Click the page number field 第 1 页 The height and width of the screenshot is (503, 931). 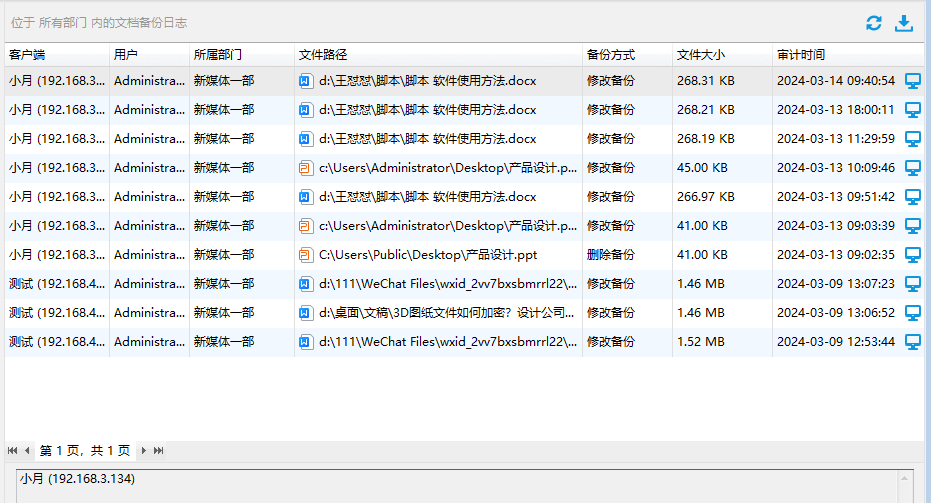point(85,451)
